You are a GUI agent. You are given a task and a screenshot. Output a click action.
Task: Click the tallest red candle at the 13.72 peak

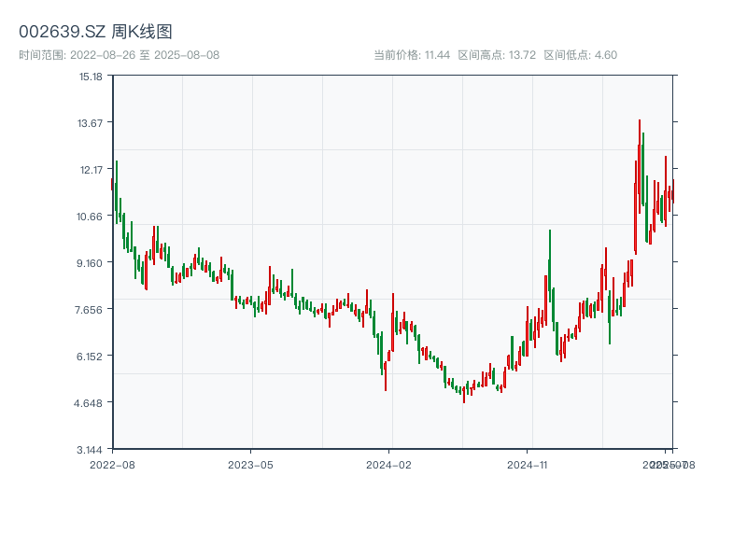pyautogui.click(x=640, y=167)
